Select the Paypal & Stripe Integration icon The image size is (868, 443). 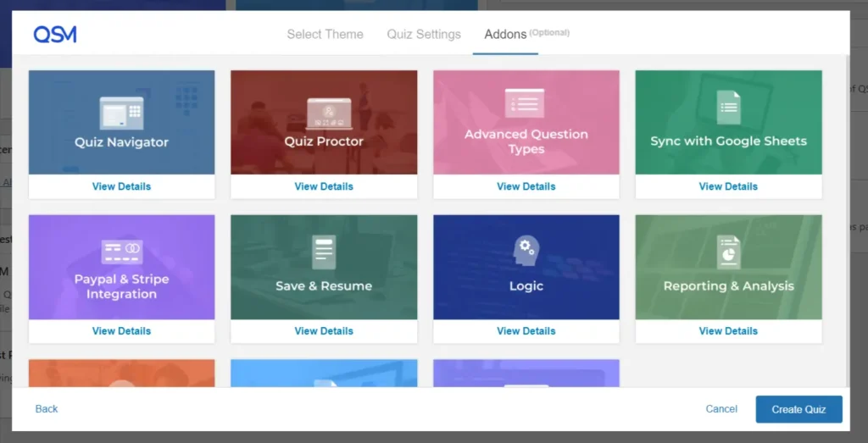coord(121,252)
